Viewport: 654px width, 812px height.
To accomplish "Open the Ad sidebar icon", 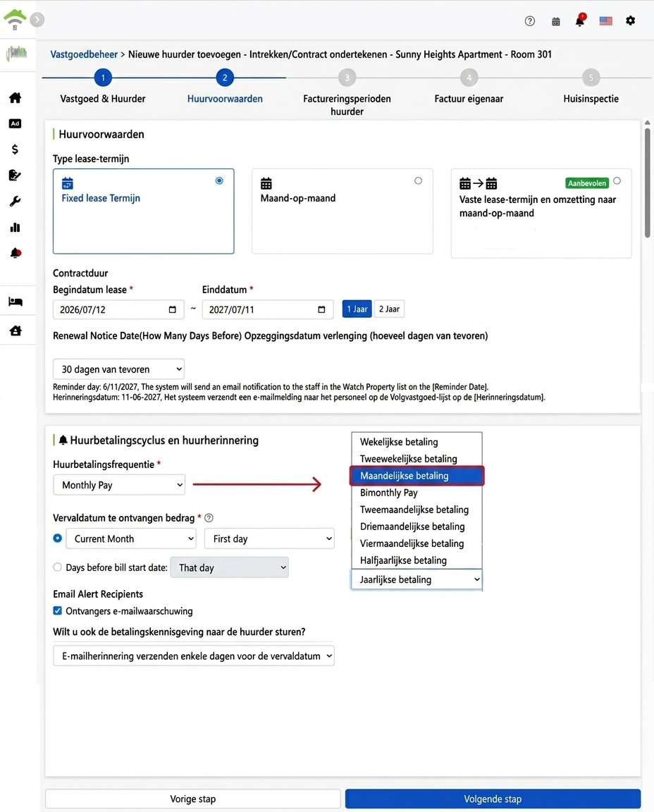I will pos(15,123).
